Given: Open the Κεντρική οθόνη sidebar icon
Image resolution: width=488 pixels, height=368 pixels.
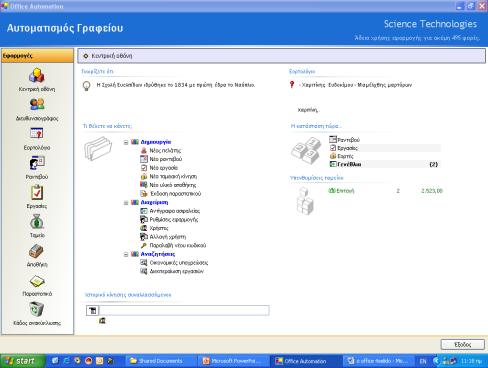Looking at the screenshot, I should click(37, 76).
